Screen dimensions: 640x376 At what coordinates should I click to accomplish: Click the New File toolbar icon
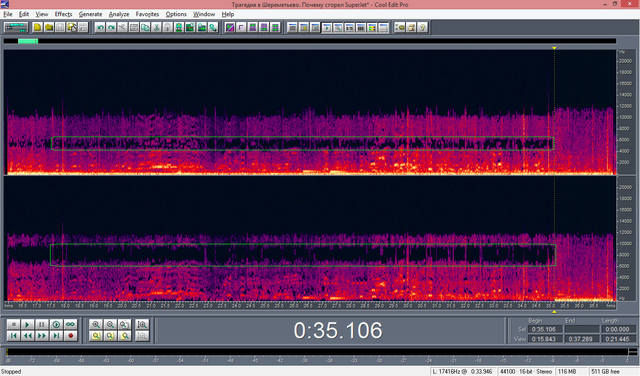pyautogui.click(x=37, y=27)
